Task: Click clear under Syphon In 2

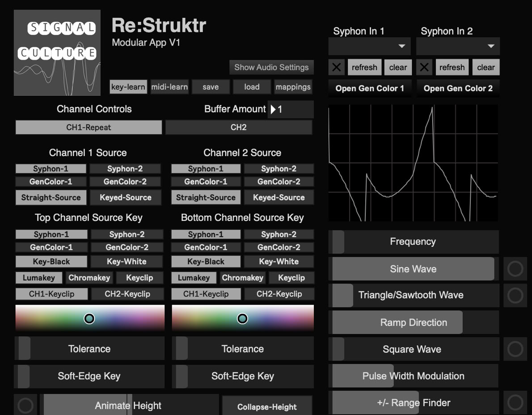Action: 486,67
